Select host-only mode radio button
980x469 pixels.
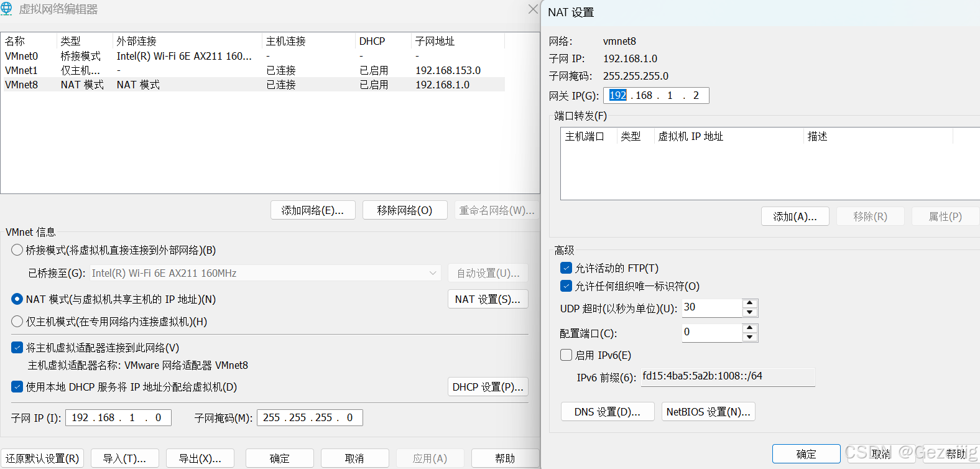[x=17, y=322]
